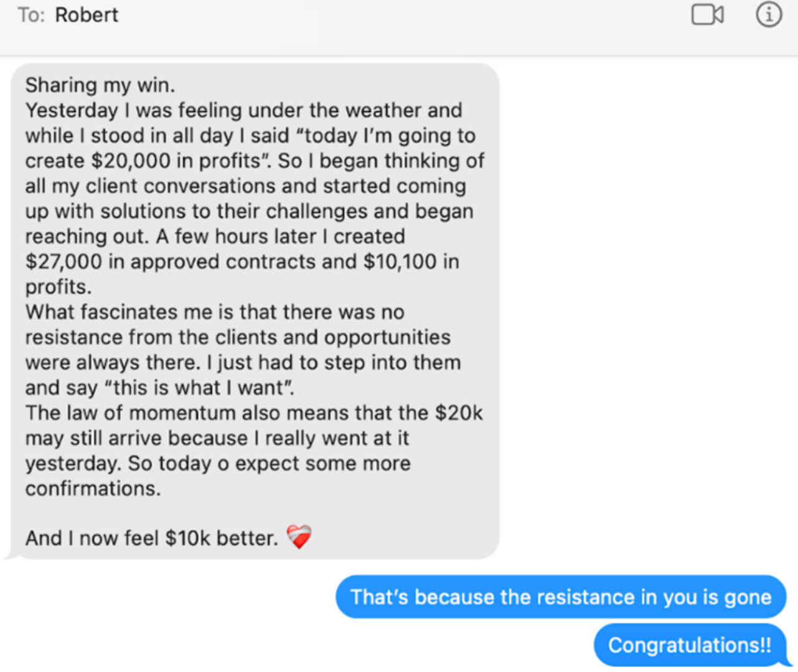Select the blue "Congratulations!!" message bubble

pyautogui.click(x=690, y=645)
